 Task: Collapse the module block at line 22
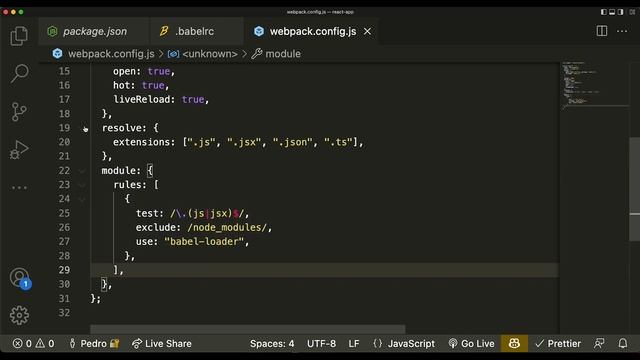82,171
